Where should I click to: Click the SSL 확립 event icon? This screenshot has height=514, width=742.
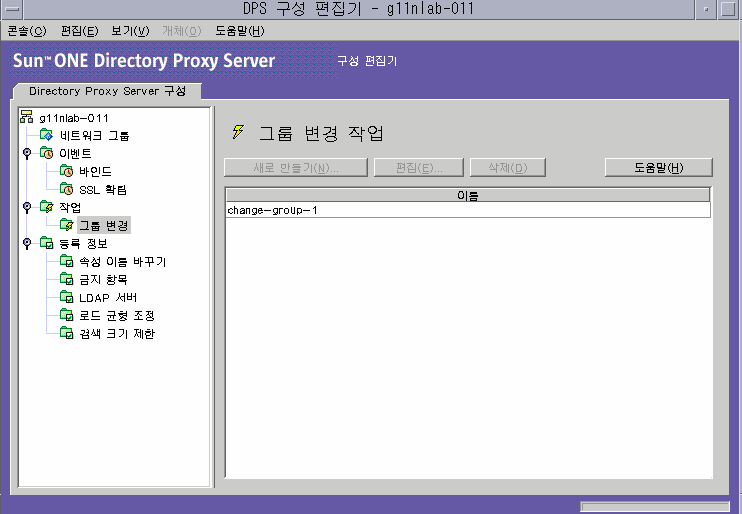point(67,189)
